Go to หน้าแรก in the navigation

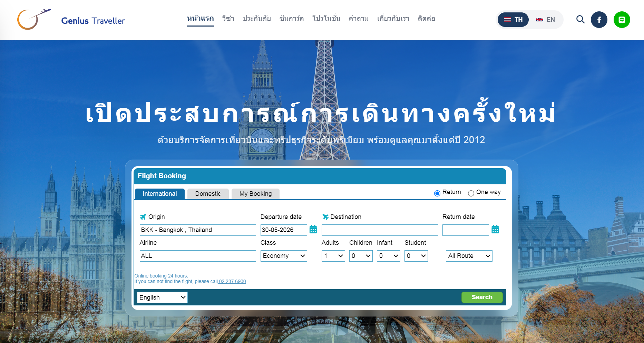tap(200, 19)
